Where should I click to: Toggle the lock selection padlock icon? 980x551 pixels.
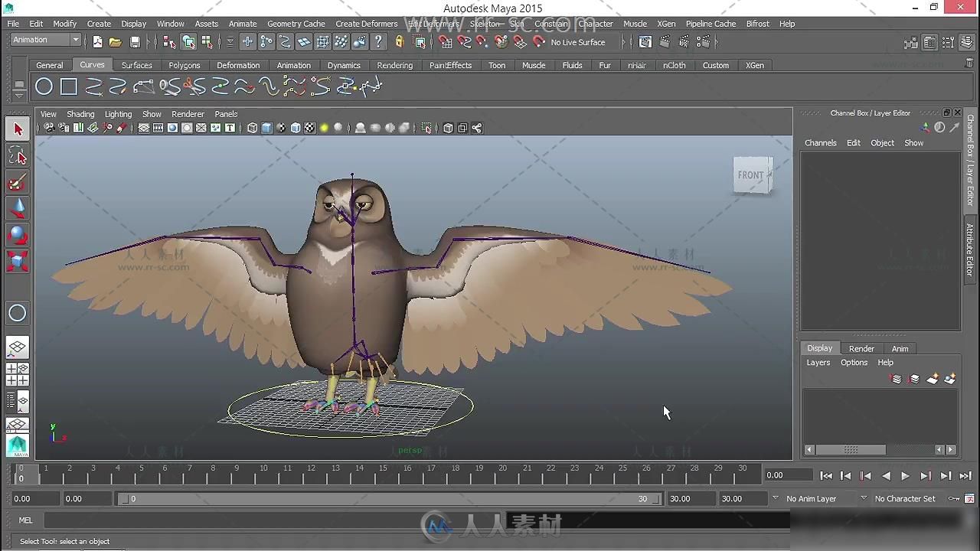point(399,42)
